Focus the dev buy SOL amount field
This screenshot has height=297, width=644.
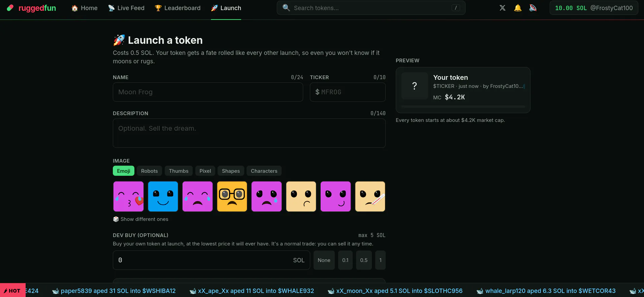pos(212,260)
